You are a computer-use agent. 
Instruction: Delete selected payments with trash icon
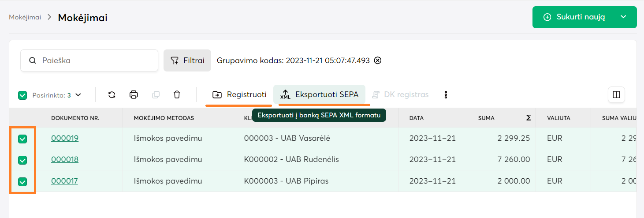click(177, 94)
